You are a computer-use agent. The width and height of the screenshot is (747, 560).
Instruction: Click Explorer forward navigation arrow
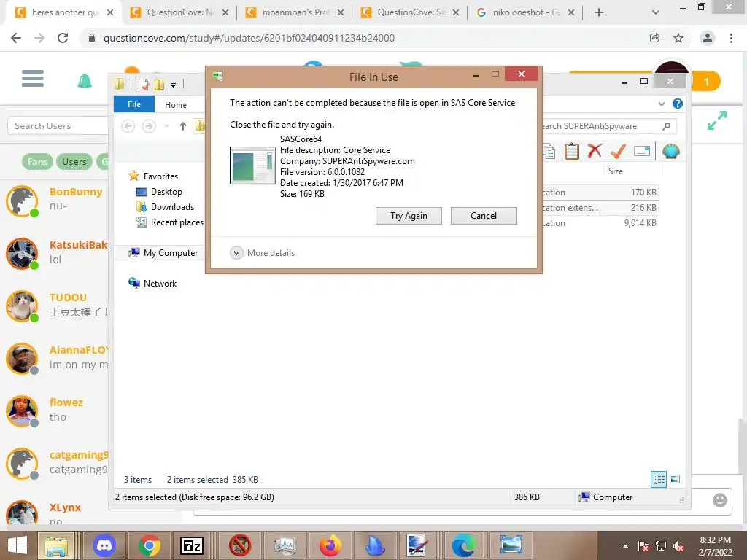pos(149,126)
